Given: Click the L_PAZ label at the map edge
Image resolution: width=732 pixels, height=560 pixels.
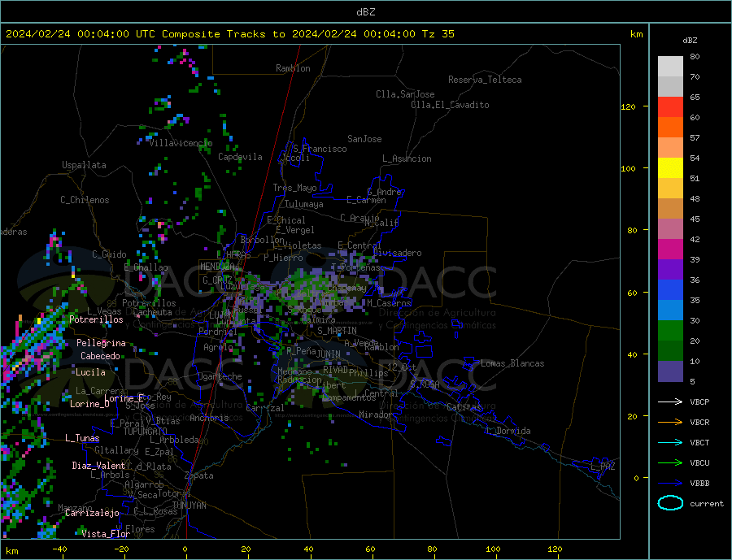Looking at the screenshot, I should click(603, 467).
